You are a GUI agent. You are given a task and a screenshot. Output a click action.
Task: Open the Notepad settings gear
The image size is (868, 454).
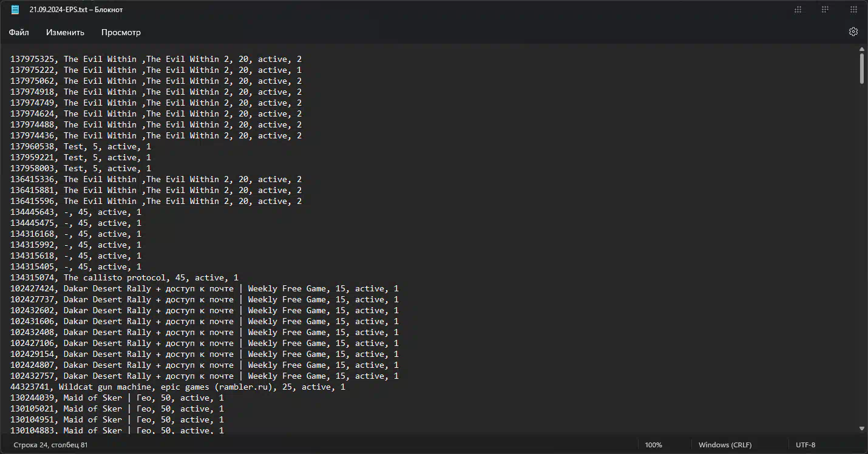853,32
